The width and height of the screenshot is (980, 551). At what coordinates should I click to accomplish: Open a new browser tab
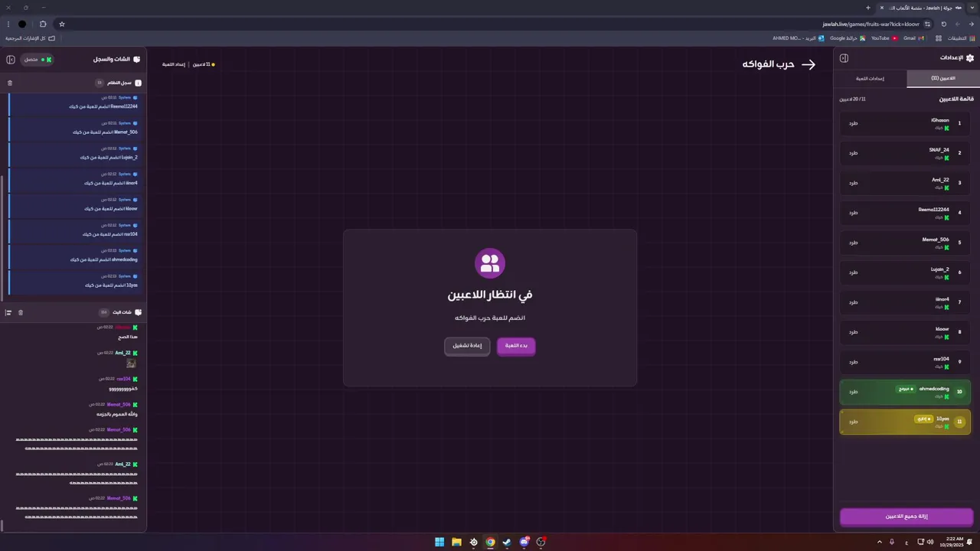[867, 8]
